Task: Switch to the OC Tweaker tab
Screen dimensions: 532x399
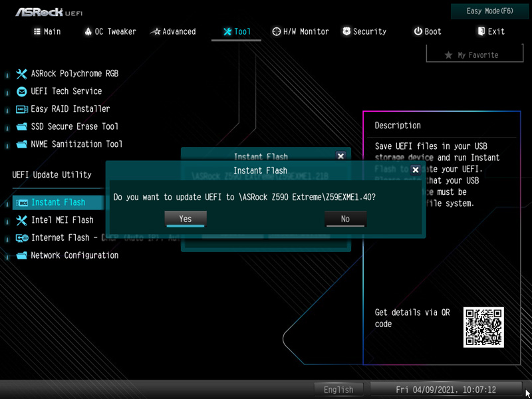Action: 110,31
